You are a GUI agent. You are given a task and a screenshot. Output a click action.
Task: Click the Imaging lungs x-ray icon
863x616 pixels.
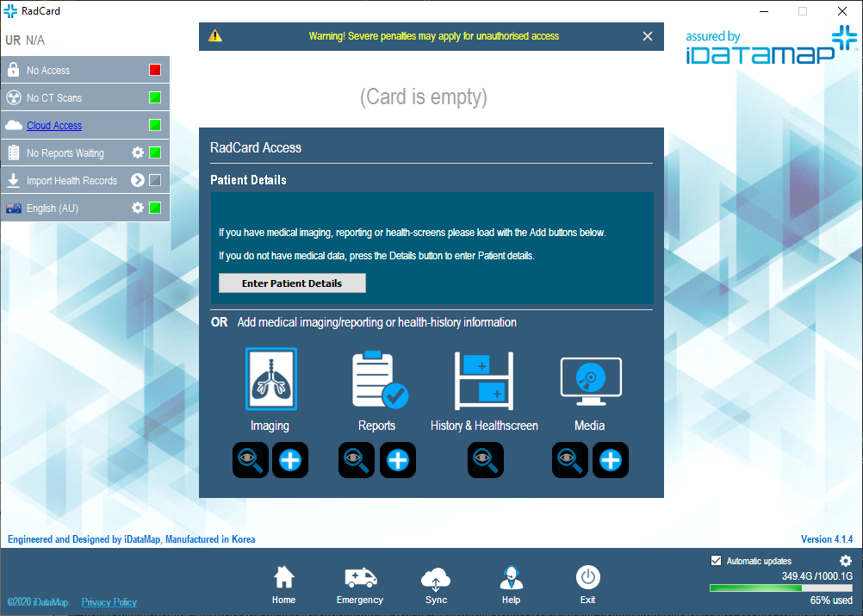click(x=270, y=379)
